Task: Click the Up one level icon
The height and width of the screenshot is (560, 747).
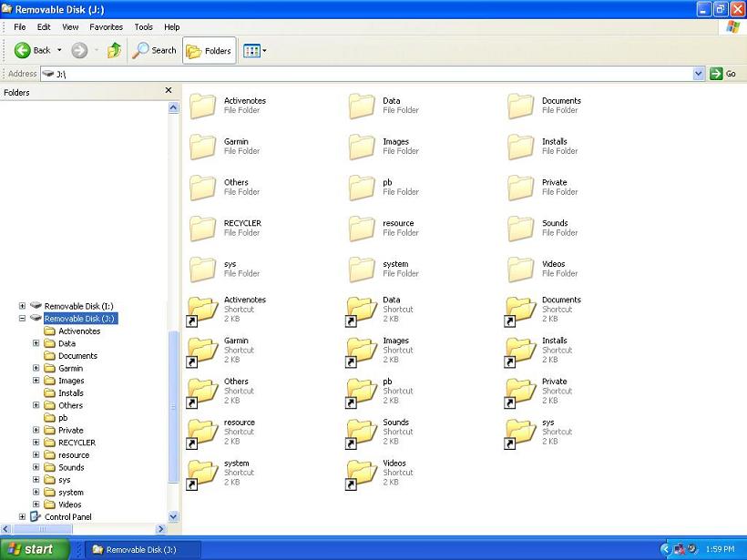Action: coord(113,50)
